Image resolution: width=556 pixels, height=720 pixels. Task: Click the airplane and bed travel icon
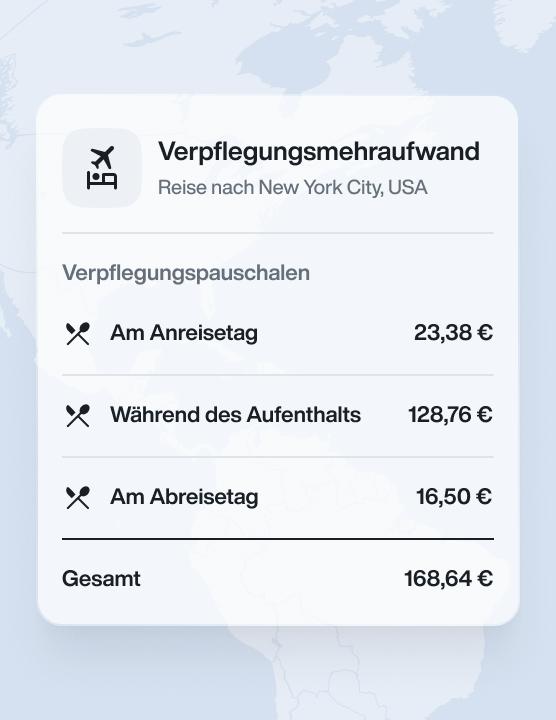102,168
